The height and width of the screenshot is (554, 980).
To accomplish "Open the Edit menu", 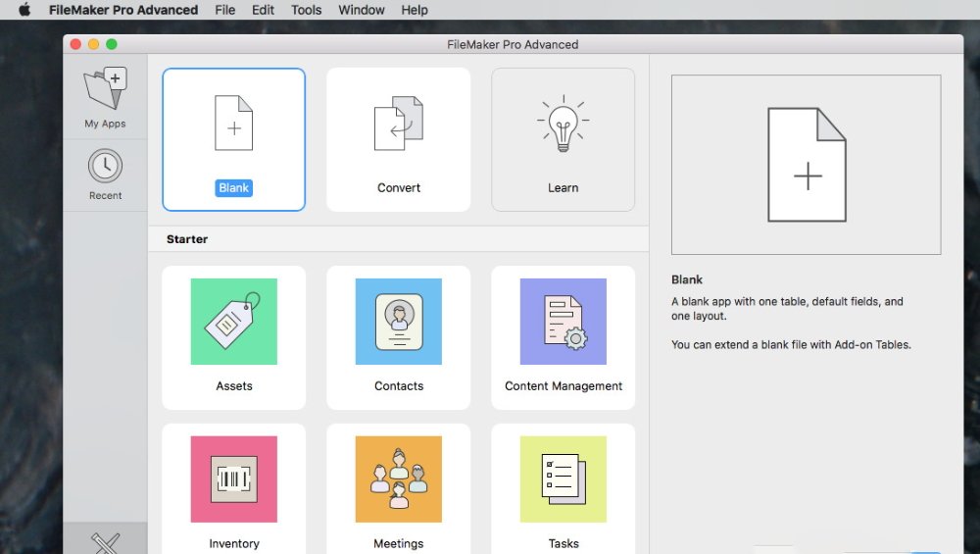I will pos(263,10).
